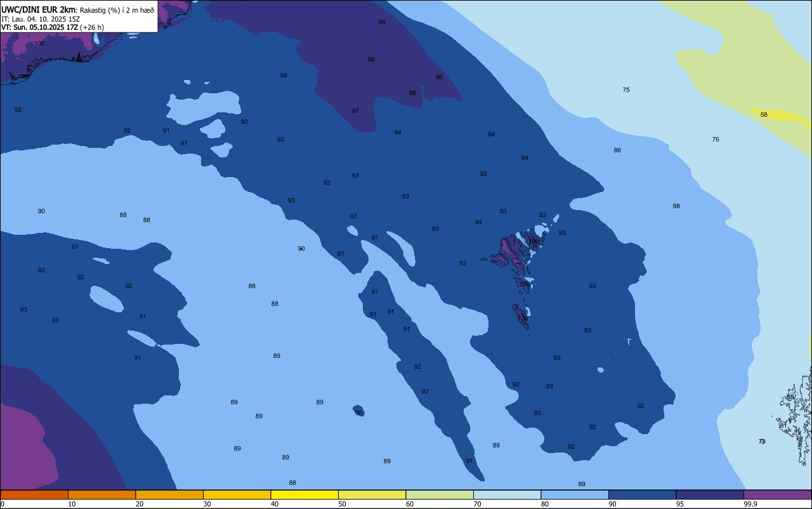Click the 'IT: Lau. 04. 10. 2025 15Z' line
Image resolution: width=812 pixels, height=509 pixels.
click(x=41, y=18)
